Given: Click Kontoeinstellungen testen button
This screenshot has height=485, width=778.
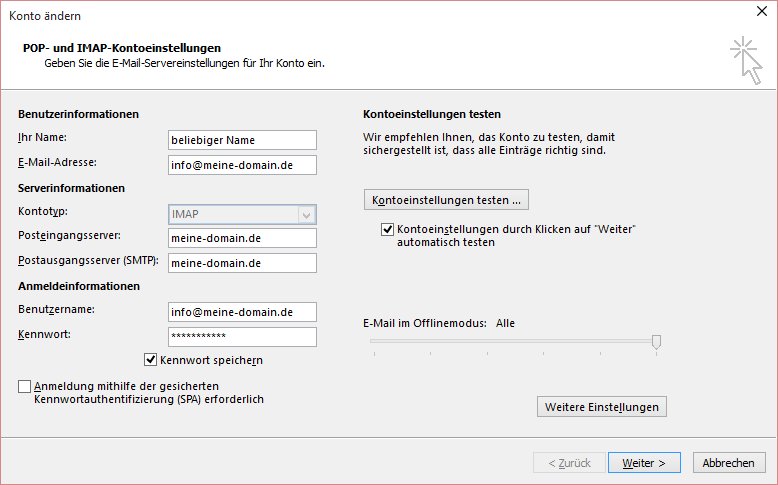Looking at the screenshot, I should click(446, 200).
